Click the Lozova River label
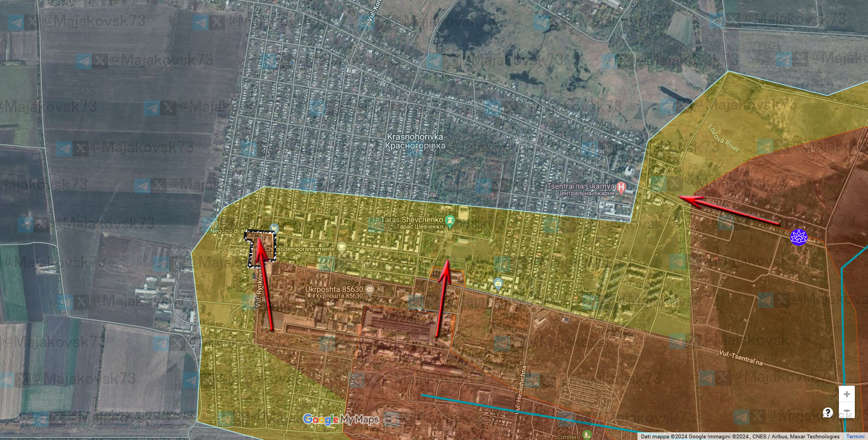The width and height of the screenshot is (868, 440). (723, 138)
